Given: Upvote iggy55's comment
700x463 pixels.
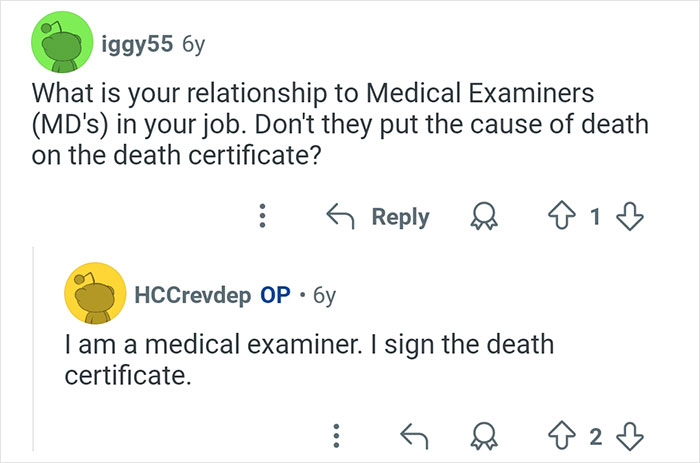Looking at the screenshot, I should (x=559, y=215).
